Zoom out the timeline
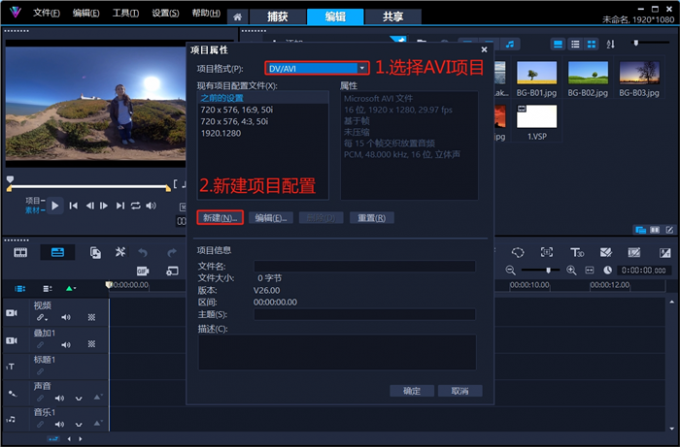680x447 pixels. click(510, 271)
